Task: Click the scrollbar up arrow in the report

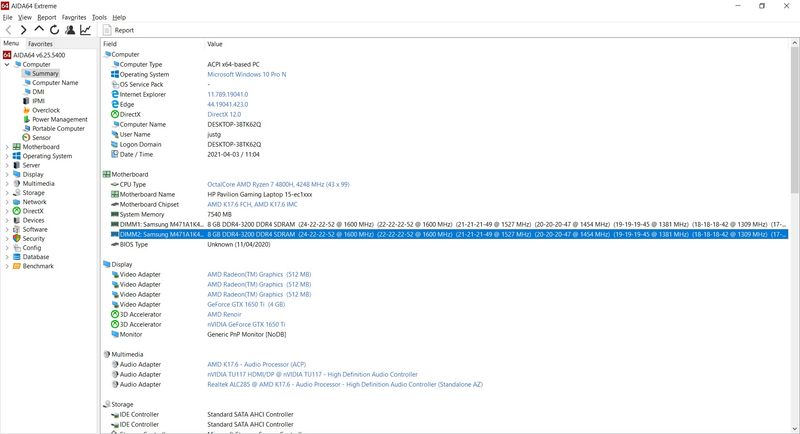Action: tap(794, 44)
